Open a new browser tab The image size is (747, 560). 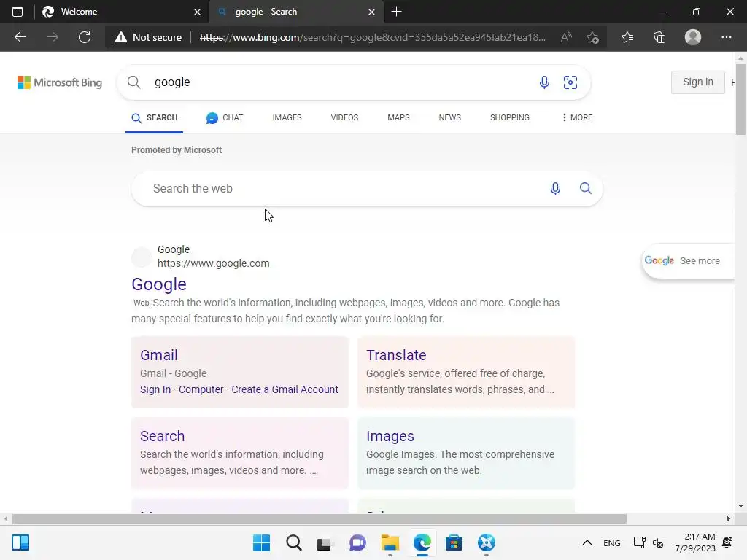[396, 12]
